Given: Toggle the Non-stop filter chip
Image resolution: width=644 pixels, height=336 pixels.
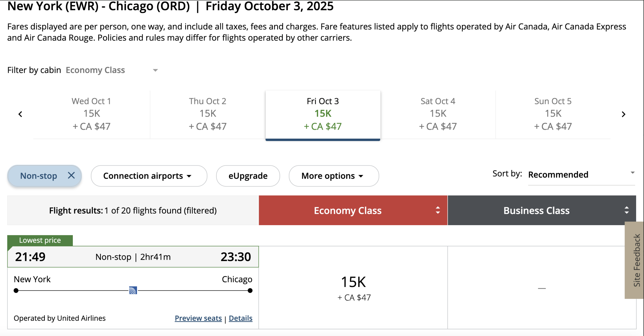Looking at the screenshot, I should tap(39, 176).
